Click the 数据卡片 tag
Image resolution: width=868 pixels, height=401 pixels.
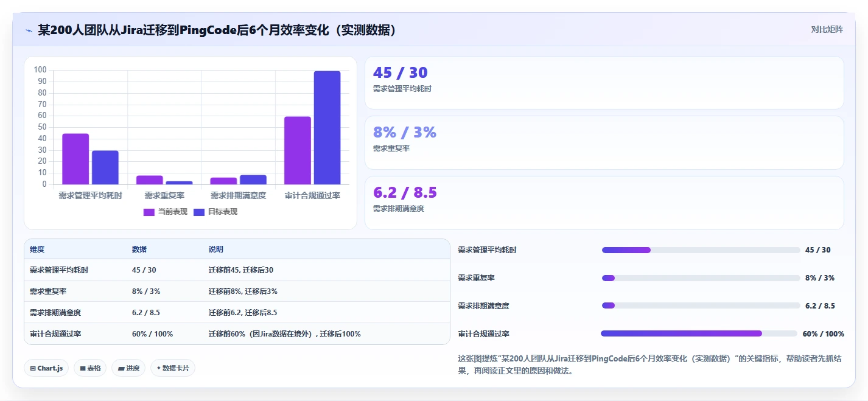(x=173, y=368)
